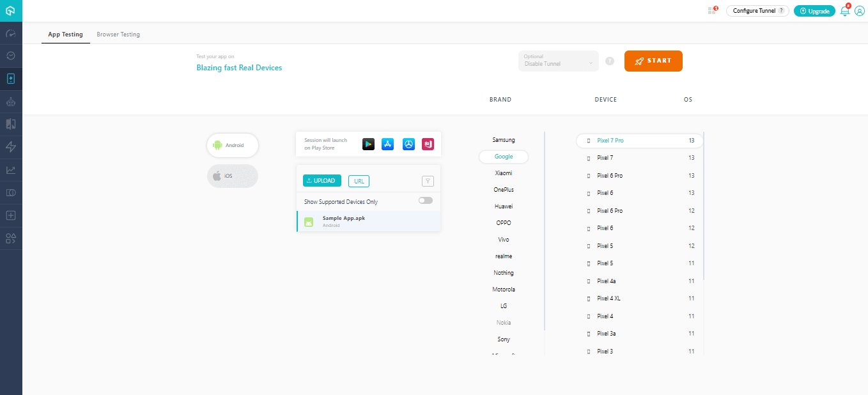Click the help icon beside tunnel dropdown

pyautogui.click(x=610, y=61)
